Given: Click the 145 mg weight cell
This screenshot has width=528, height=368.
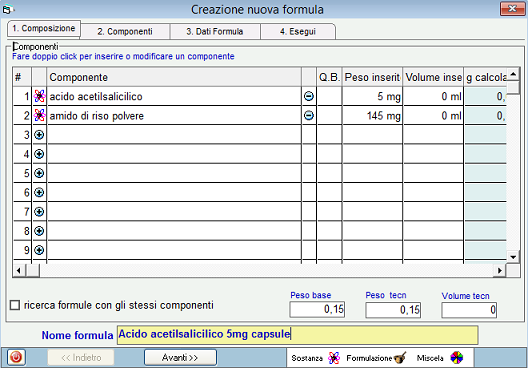Looking at the screenshot, I should click(x=372, y=115).
